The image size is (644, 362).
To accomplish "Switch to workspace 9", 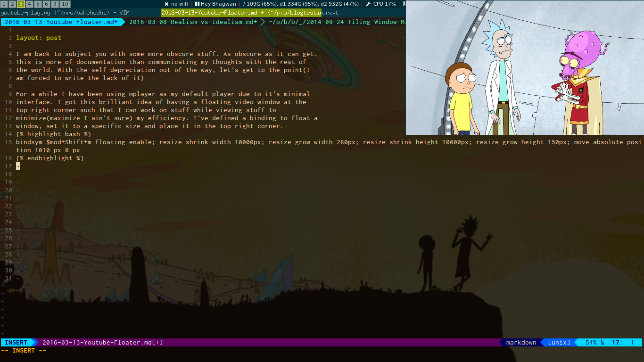I will click(55, 4).
